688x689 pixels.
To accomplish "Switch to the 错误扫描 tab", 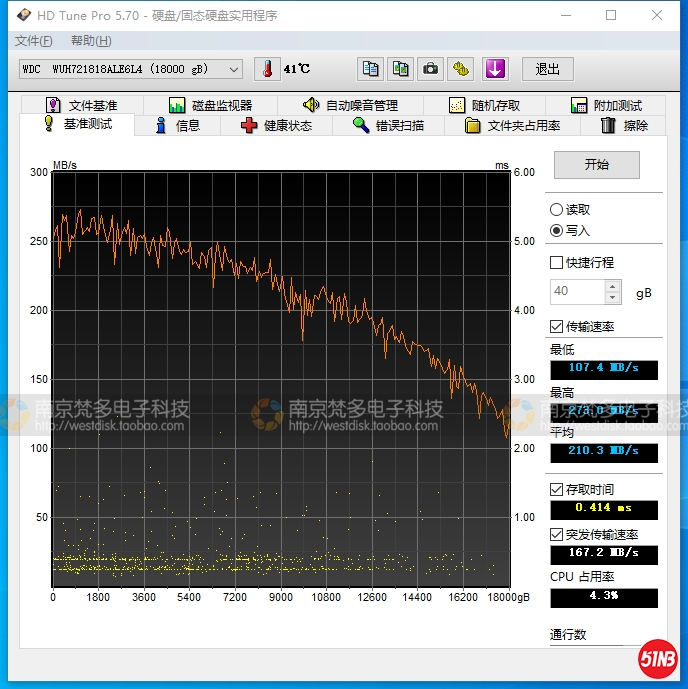I will pyautogui.click(x=389, y=125).
